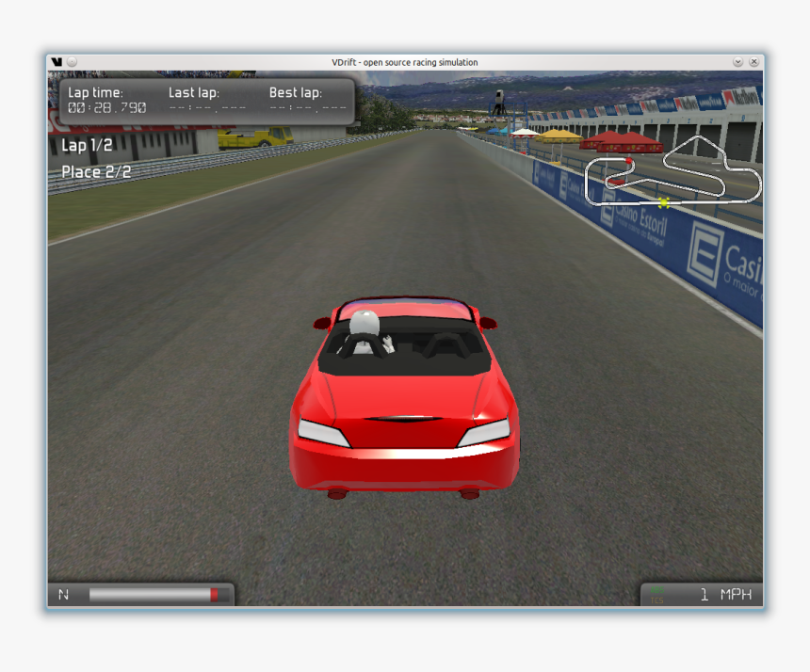Click the title bar text of VDrift
Screen dimensions: 810x672
click(406, 62)
